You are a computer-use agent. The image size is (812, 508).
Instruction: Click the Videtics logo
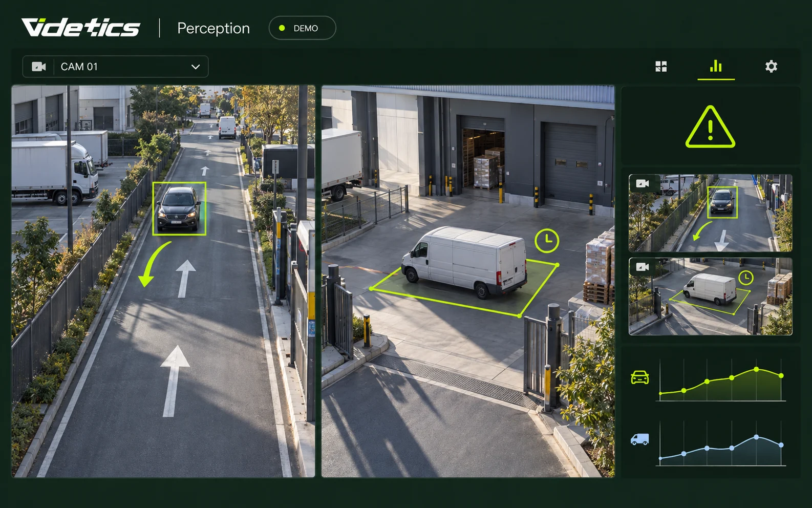coord(81,28)
